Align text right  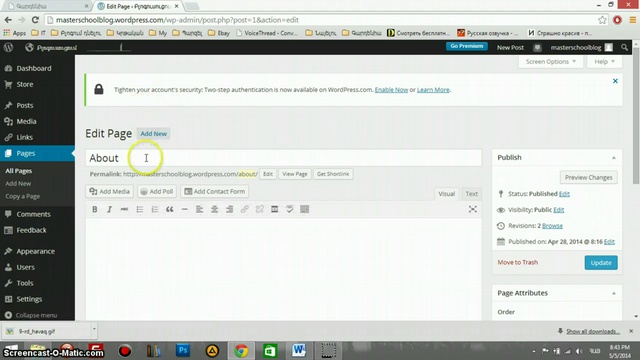click(229, 209)
